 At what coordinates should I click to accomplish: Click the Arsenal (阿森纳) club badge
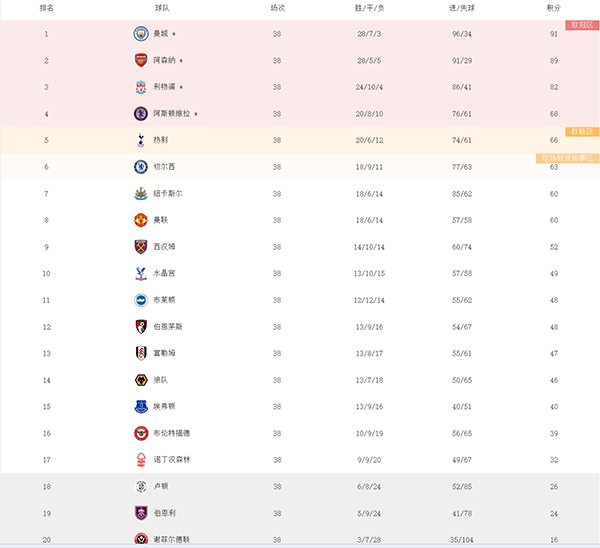[140, 60]
